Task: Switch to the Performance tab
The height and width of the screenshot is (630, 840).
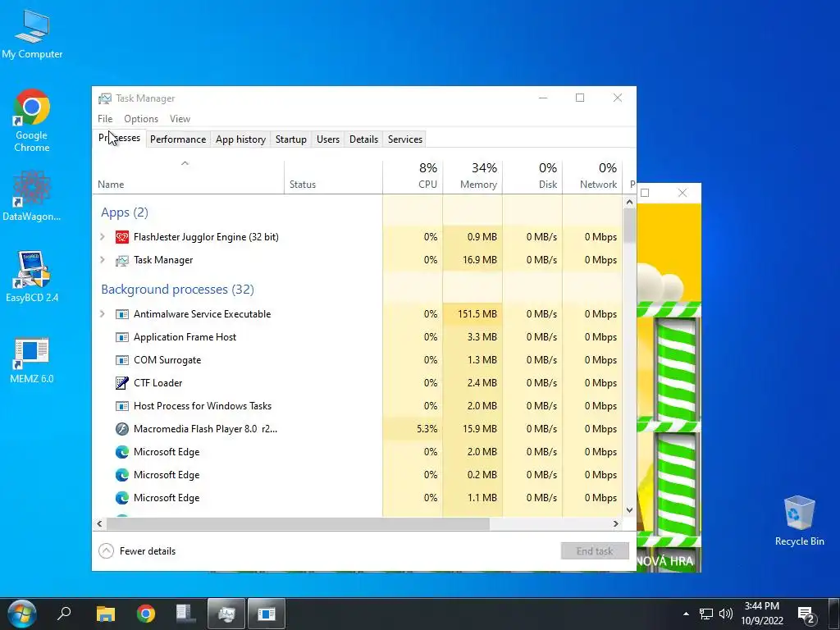Action: point(178,139)
